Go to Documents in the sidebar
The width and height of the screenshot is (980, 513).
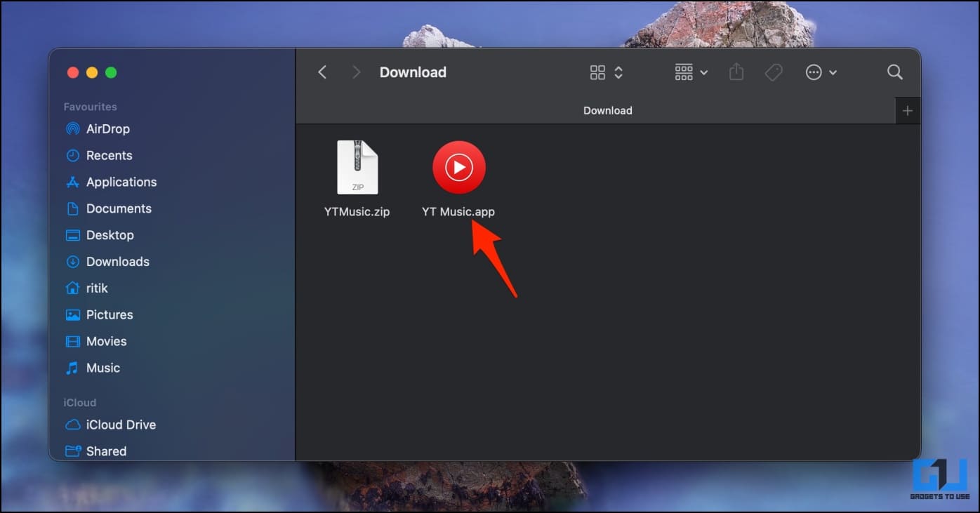click(x=108, y=209)
